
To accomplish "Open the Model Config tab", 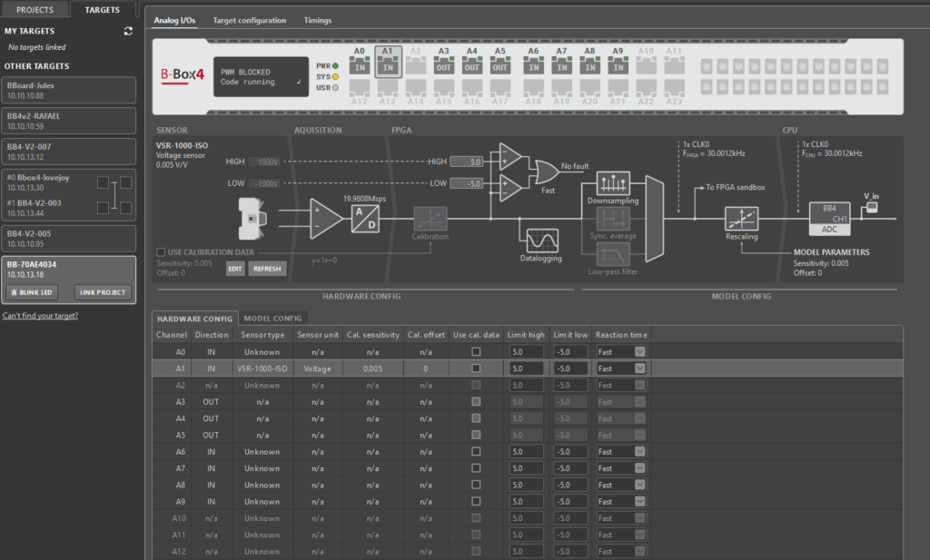I will point(272,318).
